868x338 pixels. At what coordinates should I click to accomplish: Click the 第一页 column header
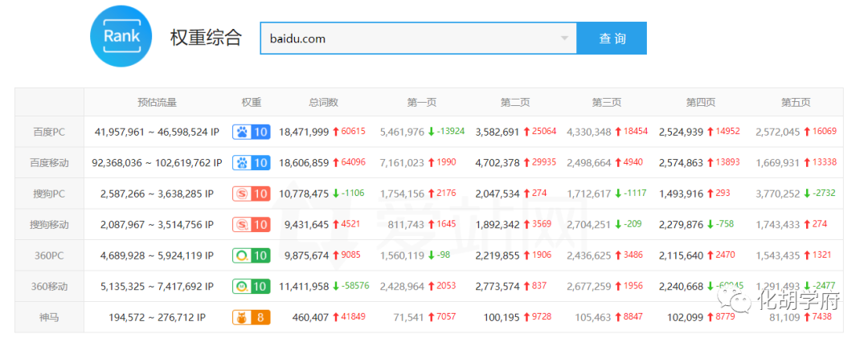421,102
